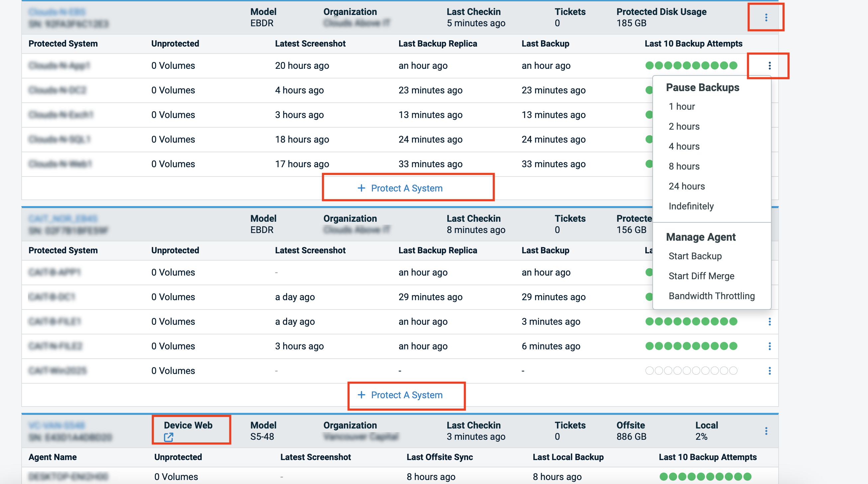The height and width of the screenshot is (484, 868).
Task: Click first device name link with 185 GB usage
Action: pyautogui.click(x=57, y=12)
